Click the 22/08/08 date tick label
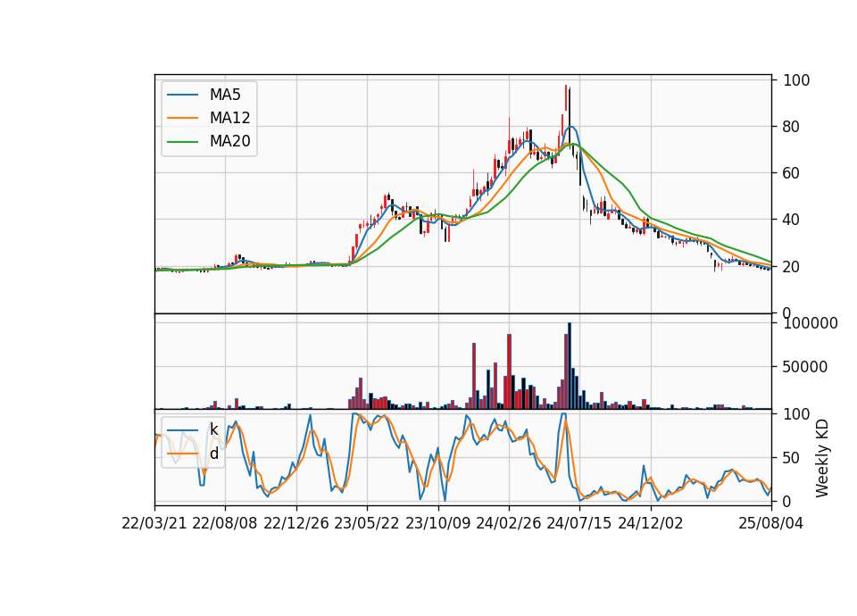The height and width of the screenshot is (616, 857). click(x=225, y=523)
